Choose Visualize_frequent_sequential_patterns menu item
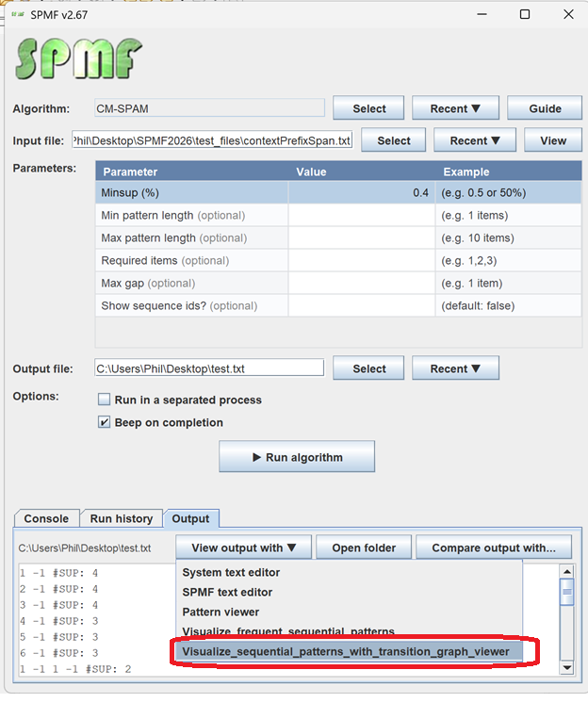 349,631
